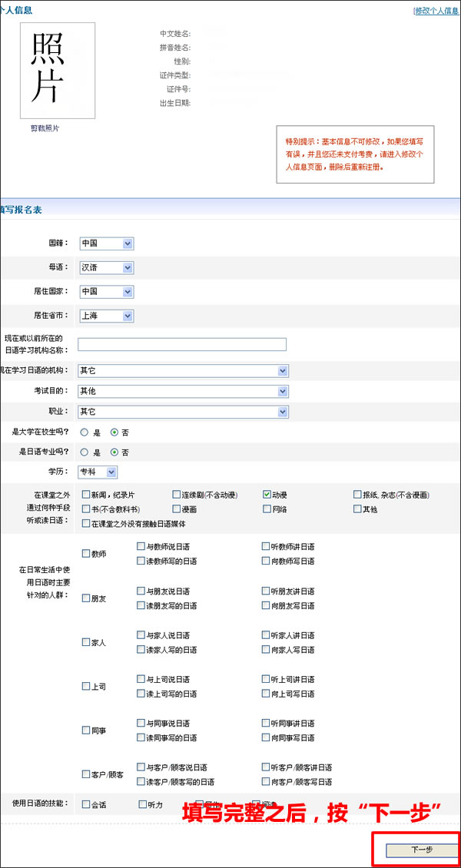Check 读上司写的日语

click(141, 693)
